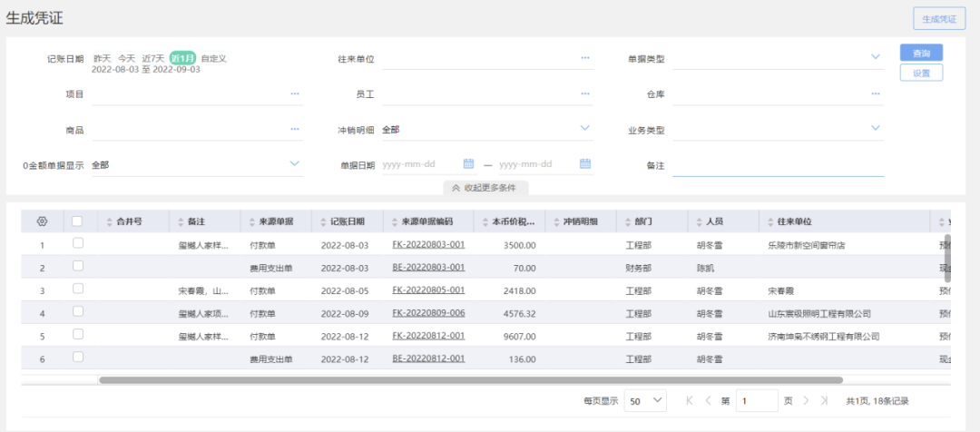Open the 仓库 lookup ellipsis
Screen dimensions: 980x432
tap(876, 93)
